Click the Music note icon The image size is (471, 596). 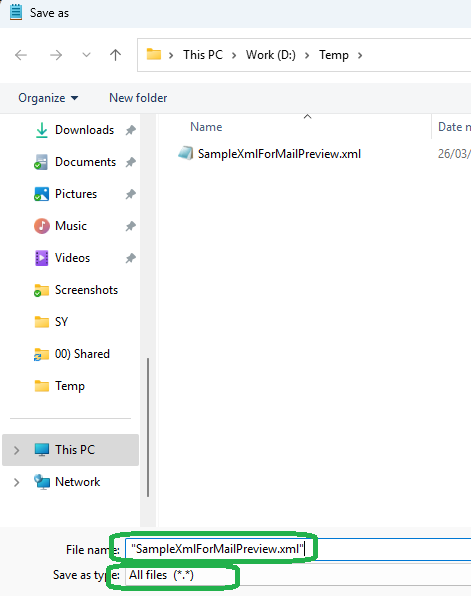[x=41, y=226]
